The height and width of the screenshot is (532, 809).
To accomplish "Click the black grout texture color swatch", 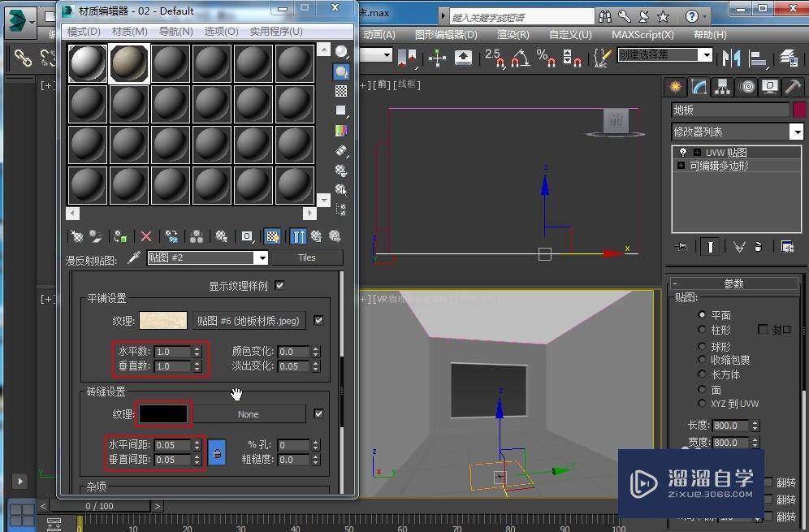I will [x=163, y=414].
